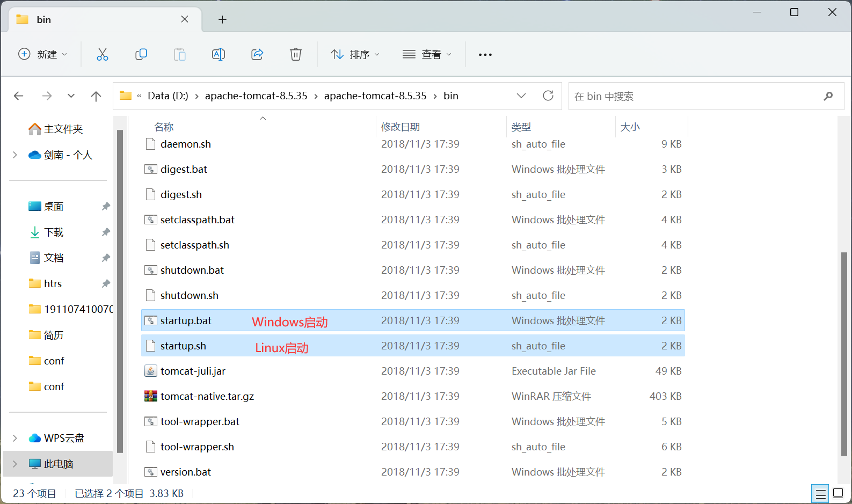Click the startup.bat batch file icon
Image resolution: width=852 pixels, height=504 pixels.
tap(151, 320)
